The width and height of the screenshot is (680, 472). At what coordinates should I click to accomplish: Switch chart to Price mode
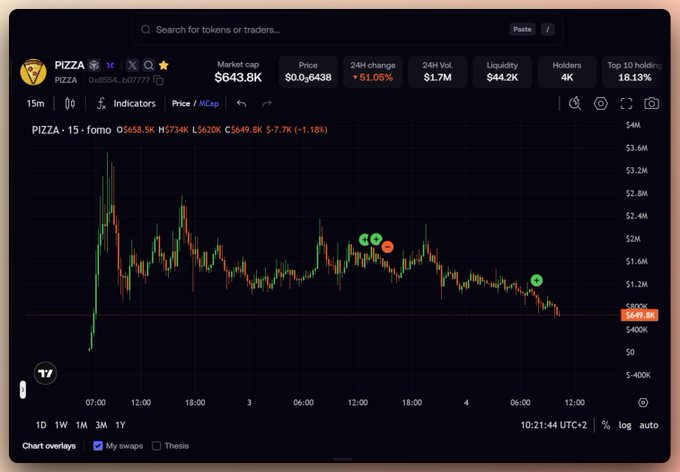coord(181,103)
